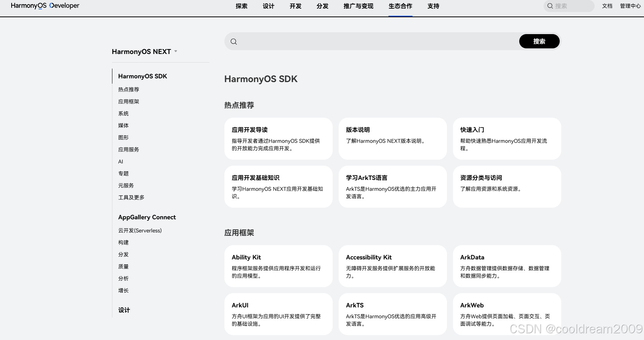The image size is (644, 340).
Task: Open 管理中心 in the header
Action: click(631, 6)
